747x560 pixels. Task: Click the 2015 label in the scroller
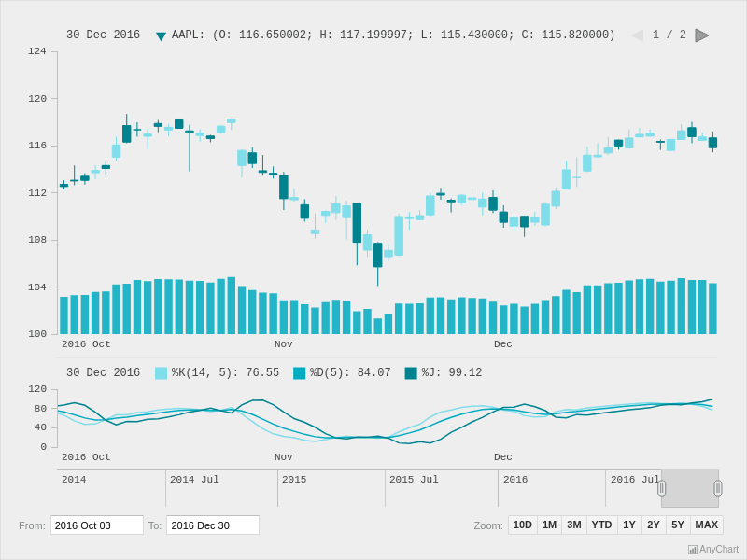[294, 480]
